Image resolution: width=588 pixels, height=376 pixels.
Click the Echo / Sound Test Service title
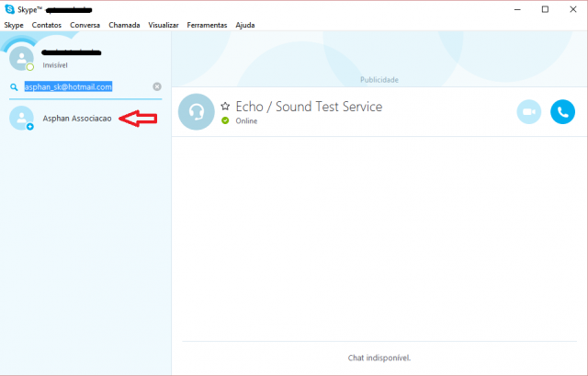tap(309, 107)
